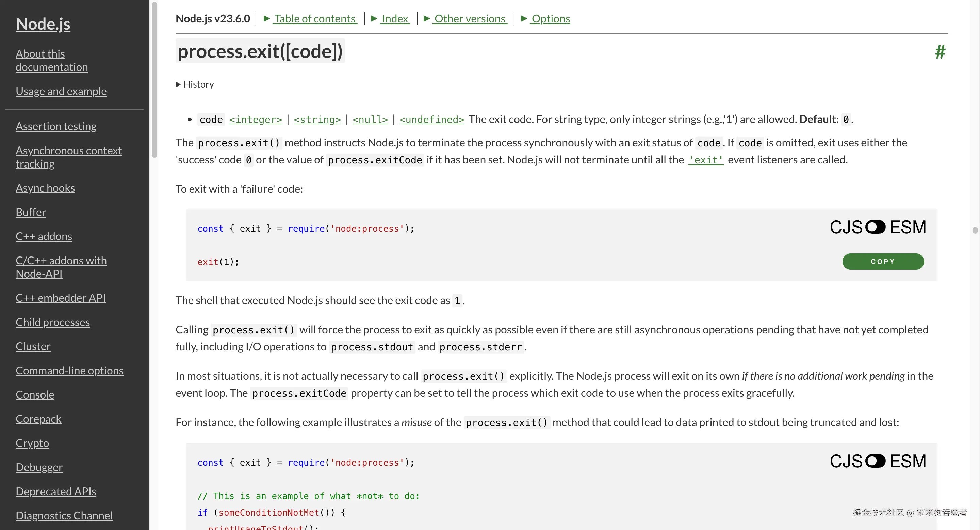Viewport: 980px width, 530px height.
Task: Go to Child processes in sidebar
Action: [52, 322]
